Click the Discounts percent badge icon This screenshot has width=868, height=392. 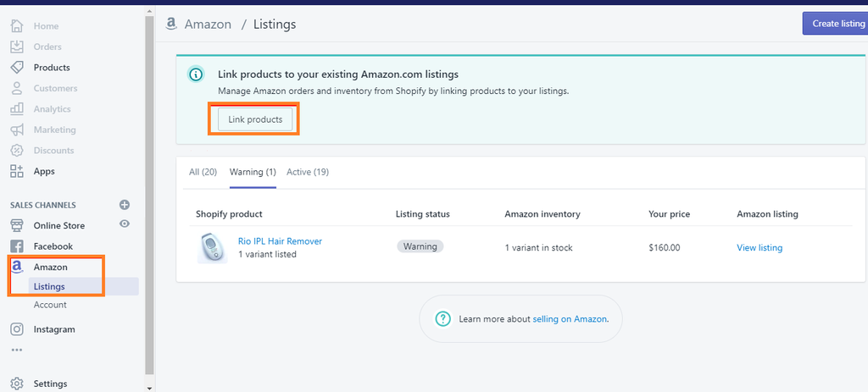17,151
